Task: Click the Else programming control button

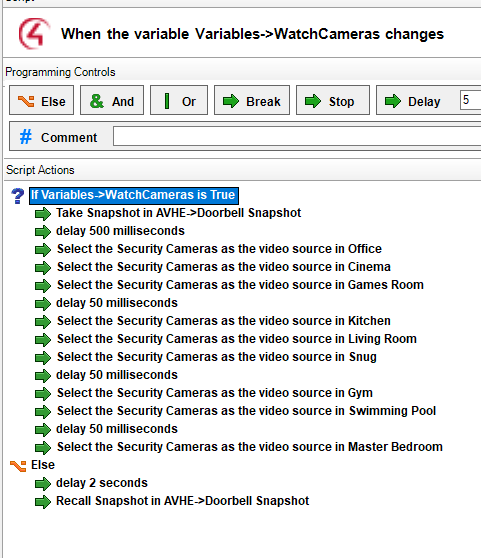Action: pyautogui.click(x=42, y=100)
